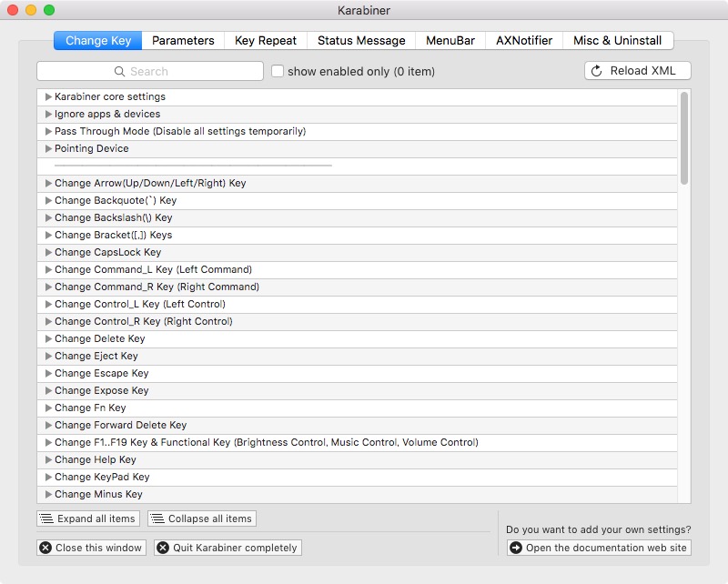Open the AXNotifier tab
Screen dimensions: 728x584
point(523,41)
